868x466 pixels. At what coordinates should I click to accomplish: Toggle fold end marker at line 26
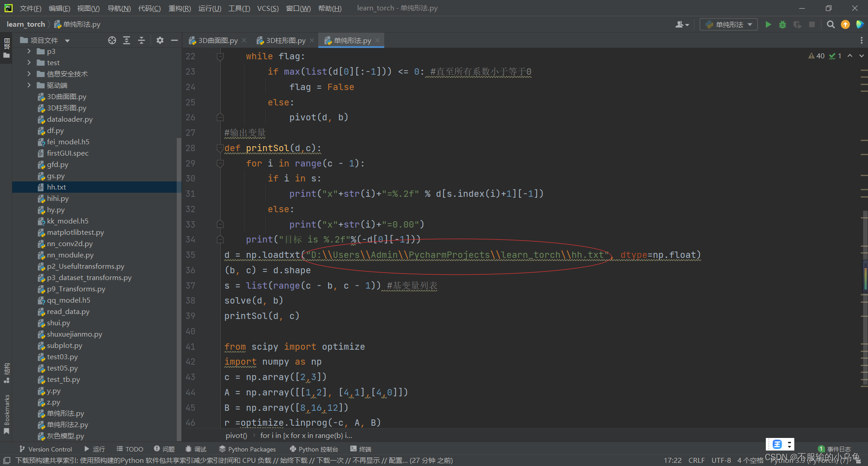tap(220, 117)
